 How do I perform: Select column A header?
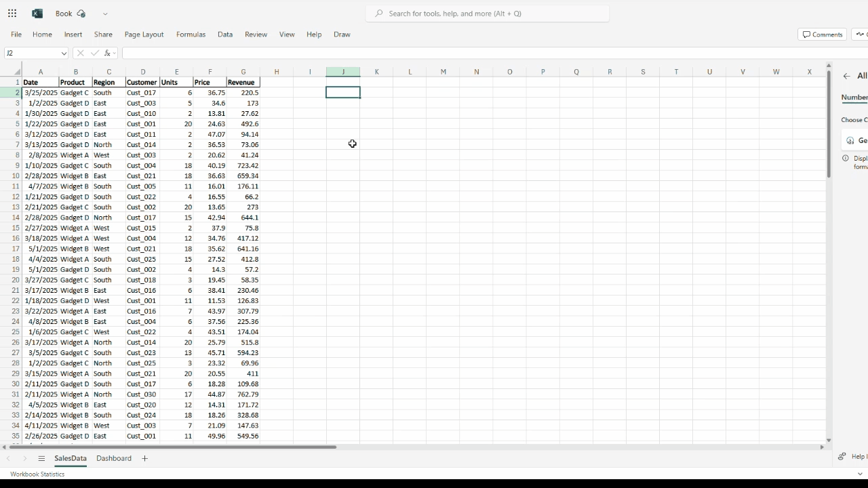[x=40, y=72]
